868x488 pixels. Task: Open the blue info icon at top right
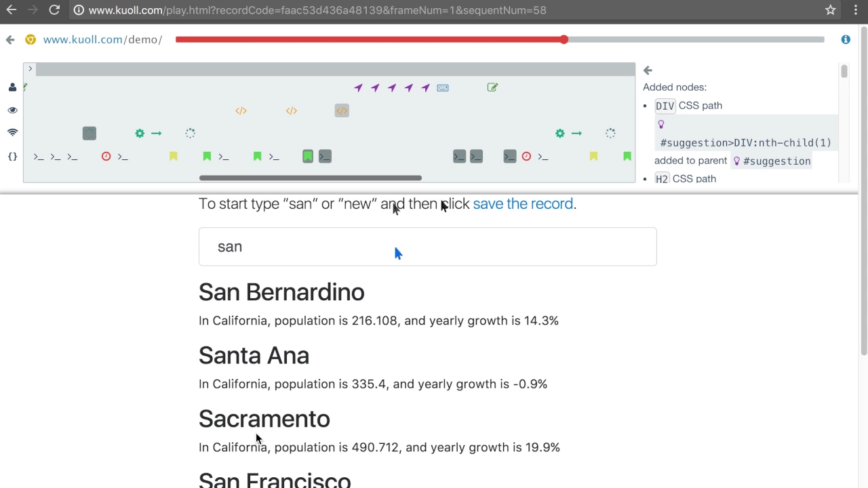click(846, 39)
